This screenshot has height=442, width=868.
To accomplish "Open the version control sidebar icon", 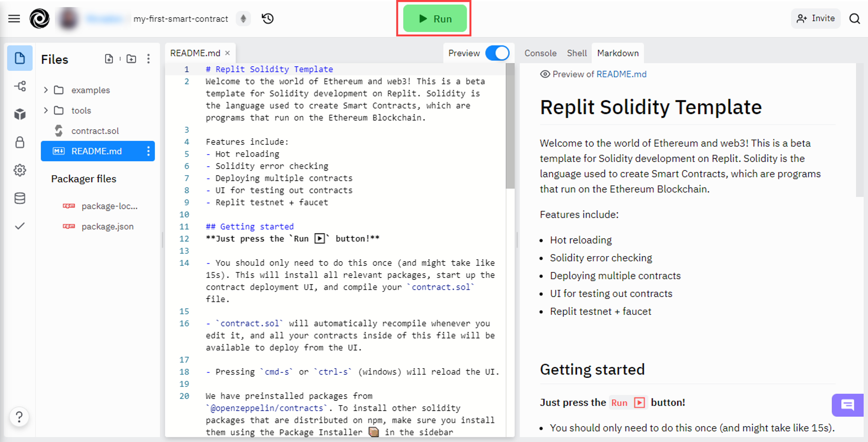I will pyautogui.click(x=20, y=86).
